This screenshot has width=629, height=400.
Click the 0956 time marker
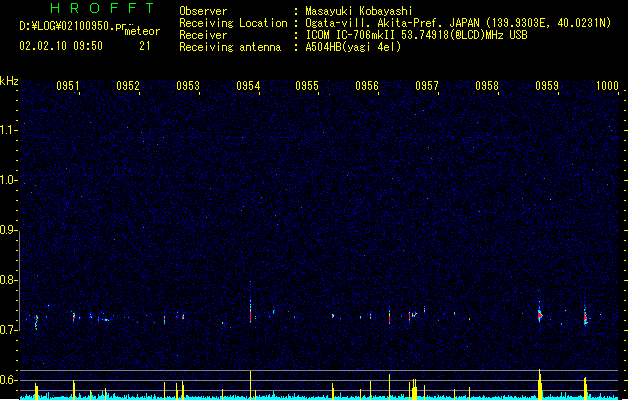367,86
